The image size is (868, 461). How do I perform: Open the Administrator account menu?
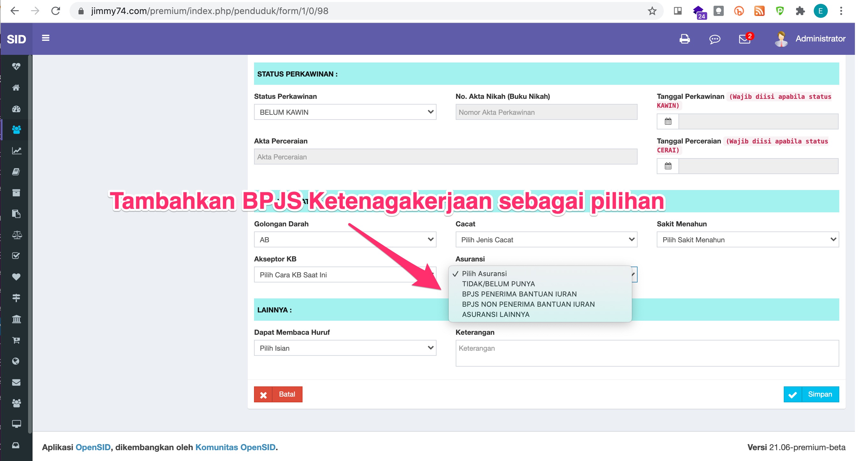810,38
